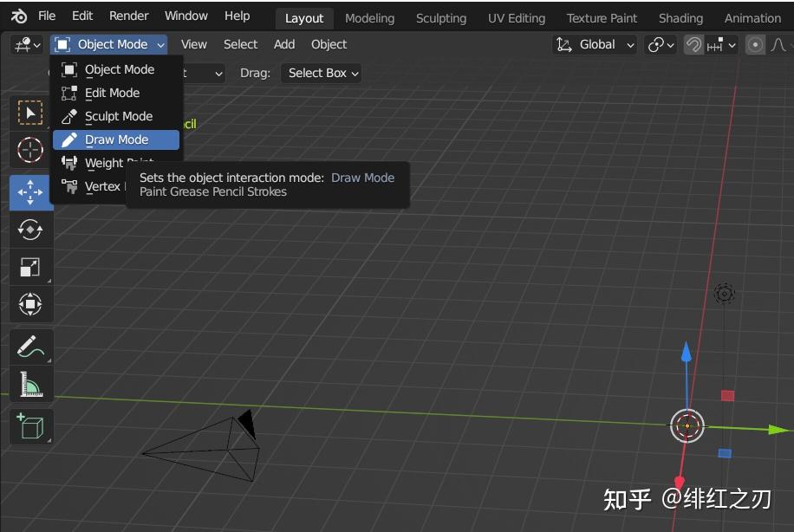This screenshot has height=532, width=794.
Task: Enable proportional editing
Action: click(753, 44)
